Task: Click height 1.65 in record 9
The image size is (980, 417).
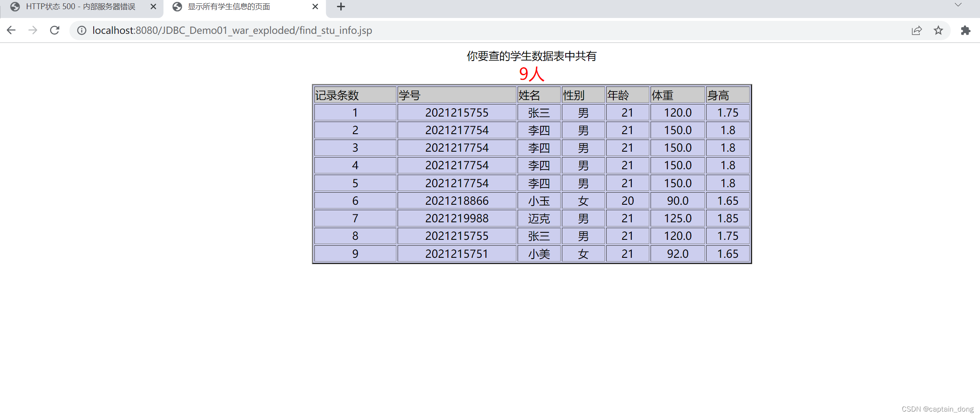Action: pos(728,254)
